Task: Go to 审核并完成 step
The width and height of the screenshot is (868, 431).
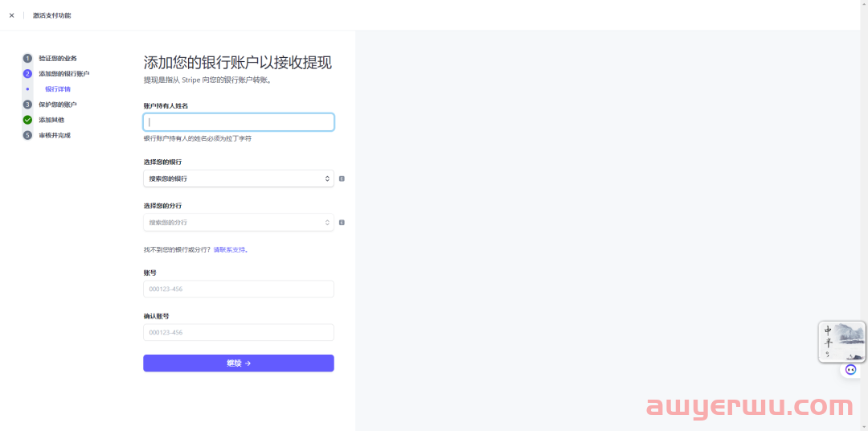Action: 55,135
